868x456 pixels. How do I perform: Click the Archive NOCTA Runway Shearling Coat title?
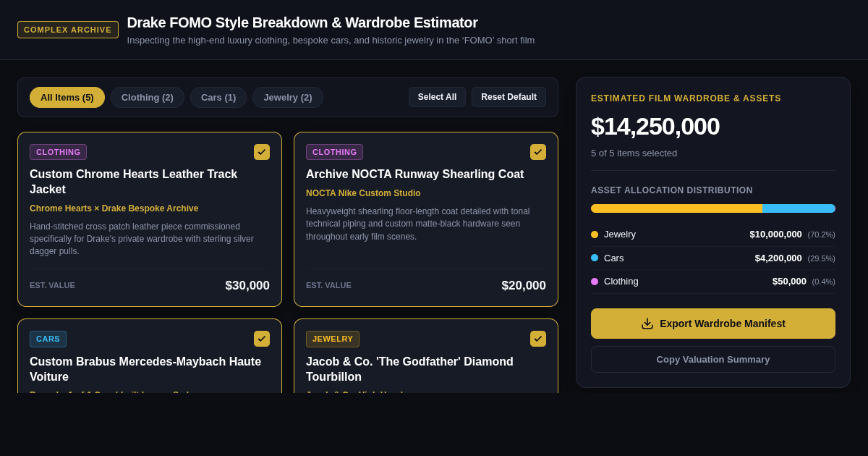click(415, 174)
